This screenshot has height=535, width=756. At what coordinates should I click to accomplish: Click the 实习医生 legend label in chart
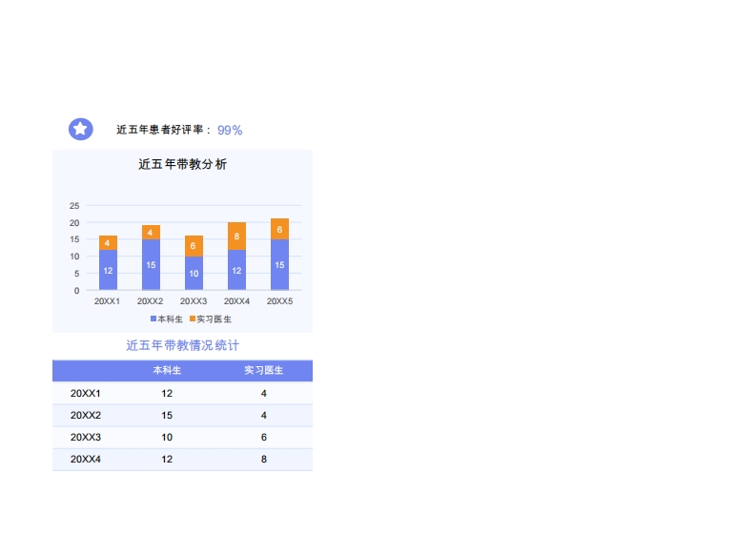214,319
